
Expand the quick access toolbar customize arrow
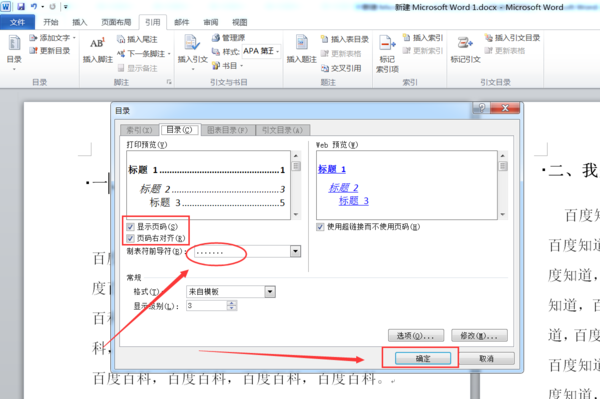[x=66, y=7]
